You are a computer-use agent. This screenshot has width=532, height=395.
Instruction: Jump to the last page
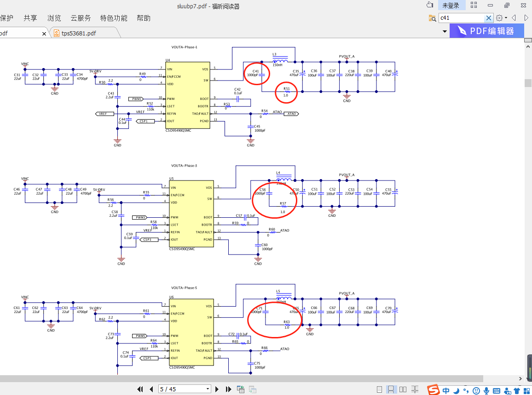(x=228, y=389)
